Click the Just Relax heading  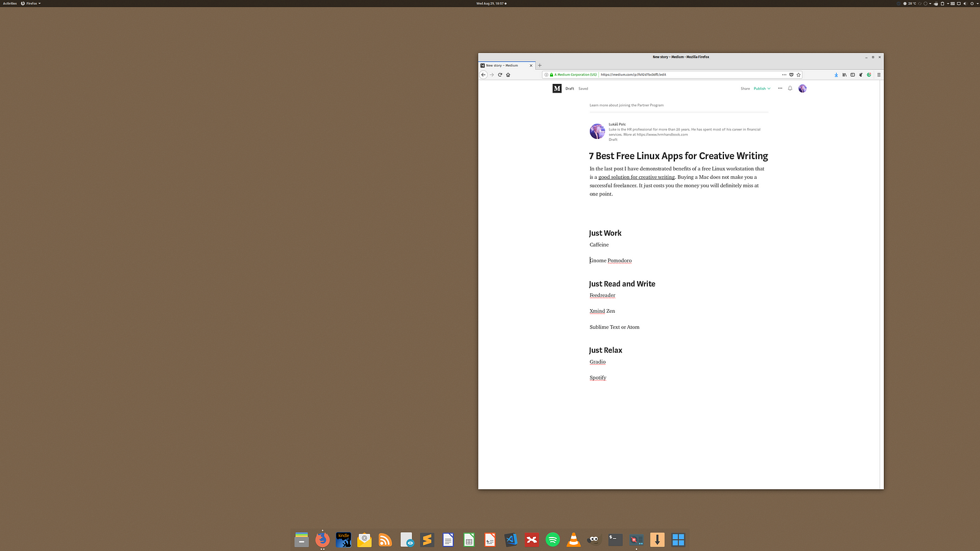coord(606,350)
